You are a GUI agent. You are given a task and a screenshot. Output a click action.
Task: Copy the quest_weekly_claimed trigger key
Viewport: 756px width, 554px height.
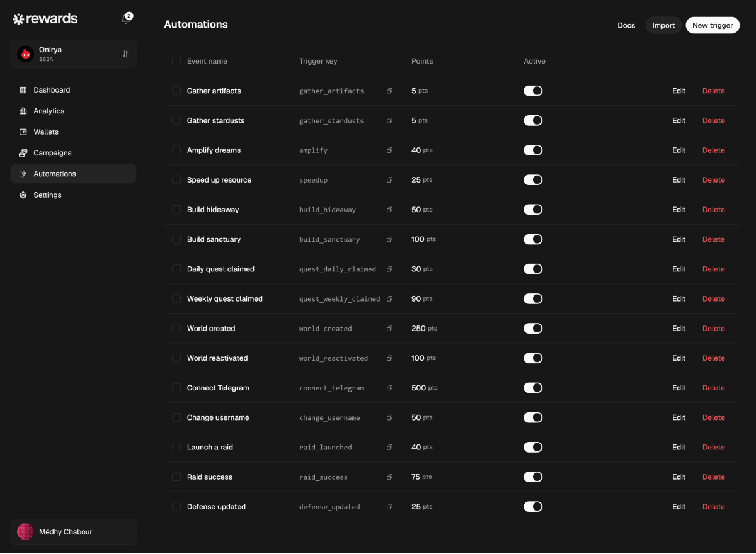click(389, 299)
